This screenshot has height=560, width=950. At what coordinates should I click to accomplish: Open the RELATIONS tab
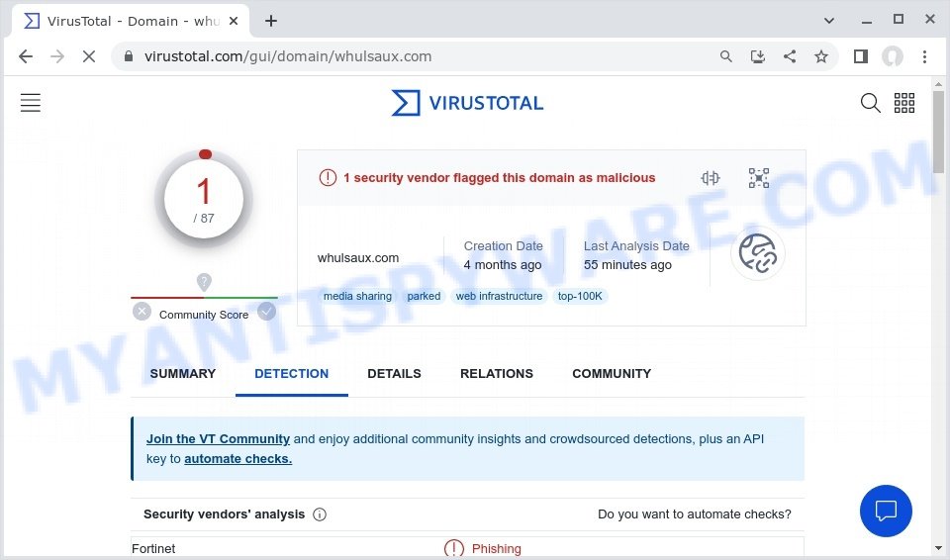(x=496, y=373)
